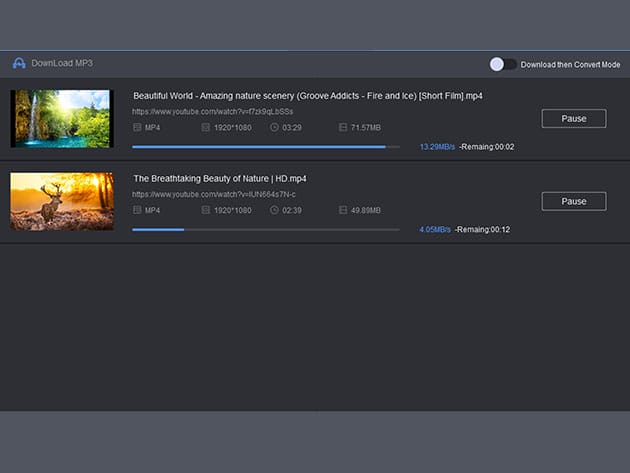The height and width of the screenshot is (473, 630).
Task: Click the MP4 format icon for Breathtaking Beauty
Action: [137, 210]
